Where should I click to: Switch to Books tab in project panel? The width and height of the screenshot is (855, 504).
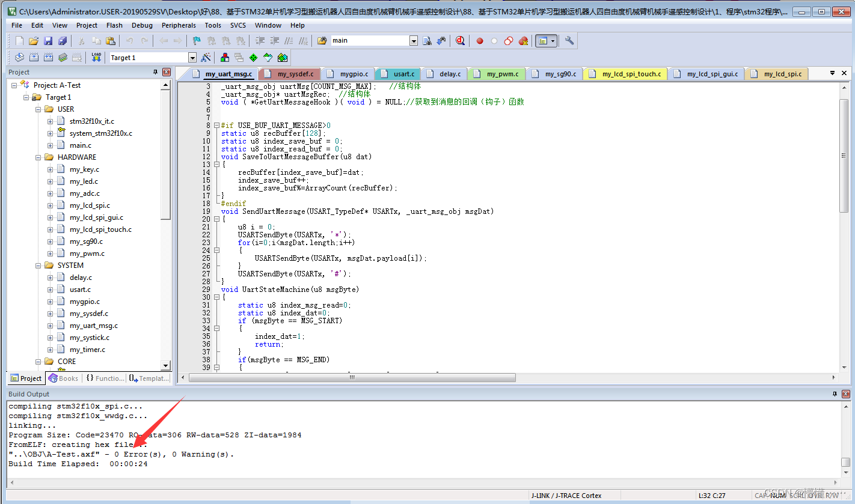[63, 378]
